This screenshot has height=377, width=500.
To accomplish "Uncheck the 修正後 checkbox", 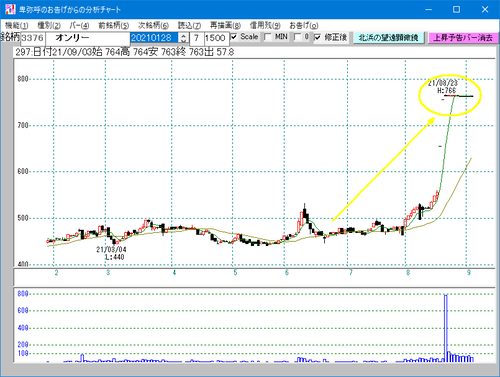I will coord(317,37).
